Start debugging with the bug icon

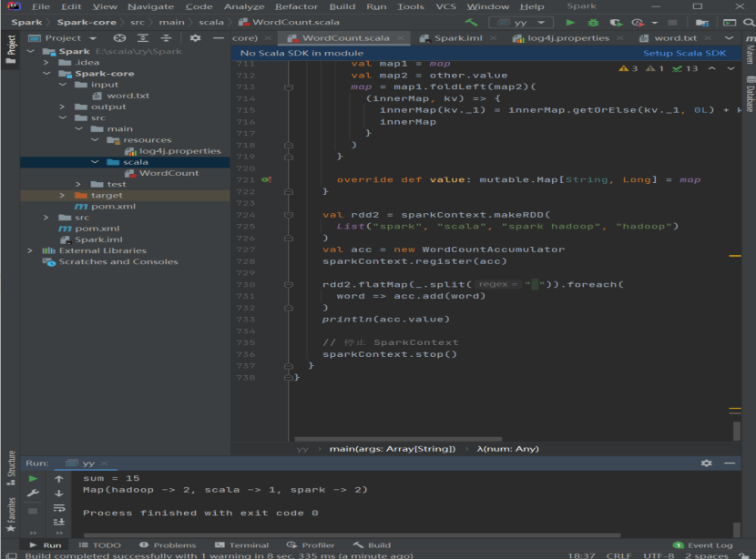tap(593, 22)
